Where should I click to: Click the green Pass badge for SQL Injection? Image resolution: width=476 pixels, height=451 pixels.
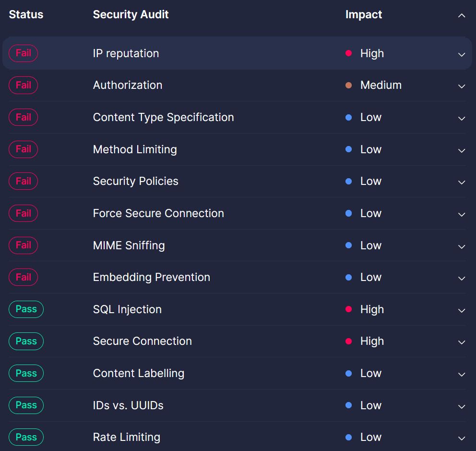[26, 309]
